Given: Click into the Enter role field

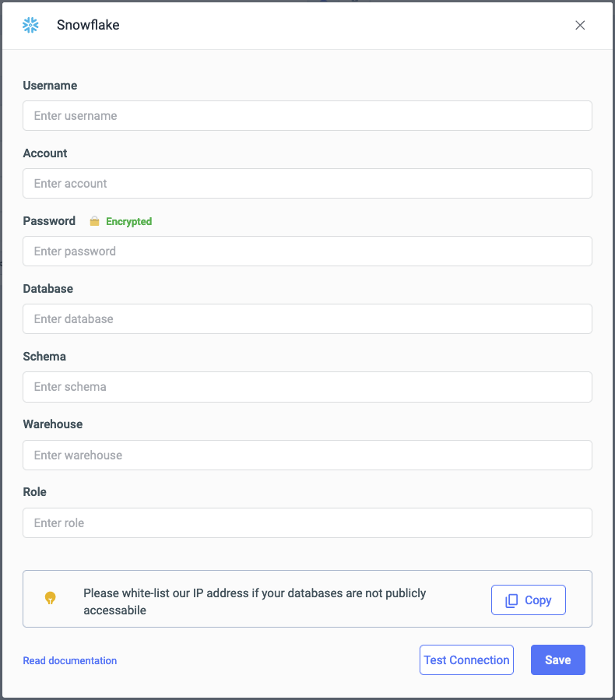Looking at the screenshot, I should 307,522.
